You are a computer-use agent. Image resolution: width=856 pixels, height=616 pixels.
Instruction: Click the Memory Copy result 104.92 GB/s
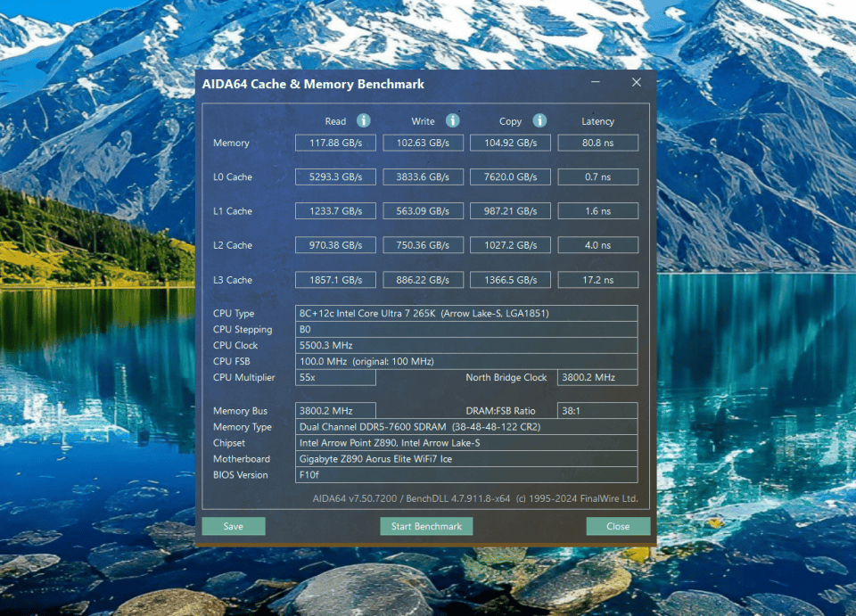pyautogui.click(x=511, y=143)
